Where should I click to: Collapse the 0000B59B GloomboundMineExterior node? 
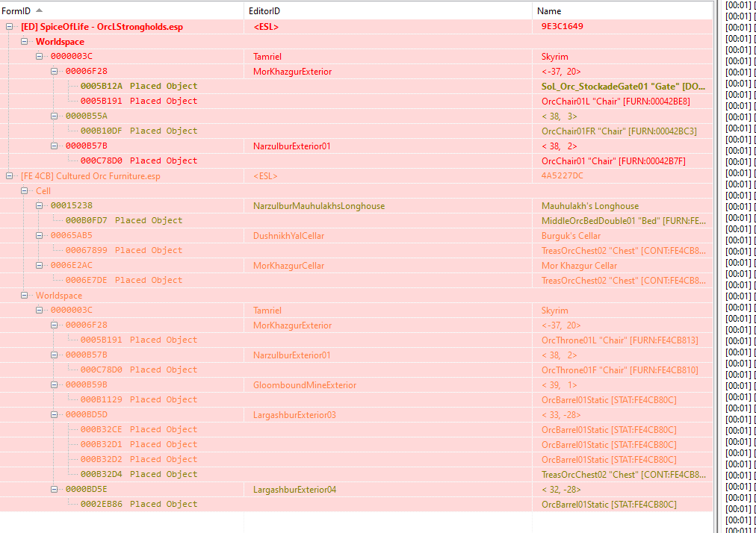click(x=54, y=384)
